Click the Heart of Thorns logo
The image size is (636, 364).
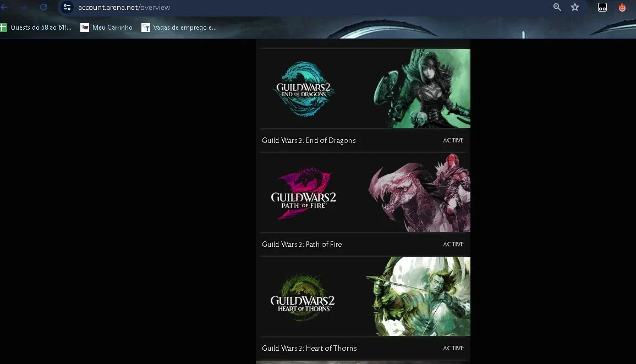click(303, 298)
